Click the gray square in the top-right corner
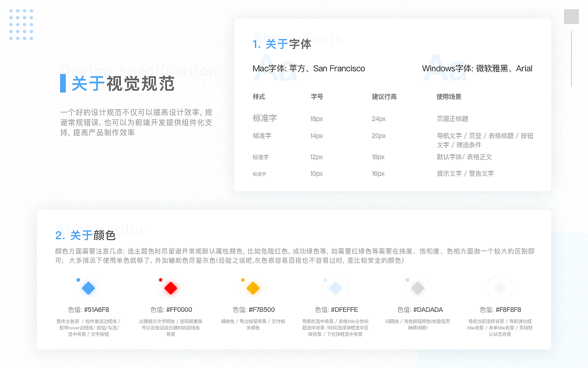This screenshot has width=588, height=368. pyautogui.click(x=571, y=17)
